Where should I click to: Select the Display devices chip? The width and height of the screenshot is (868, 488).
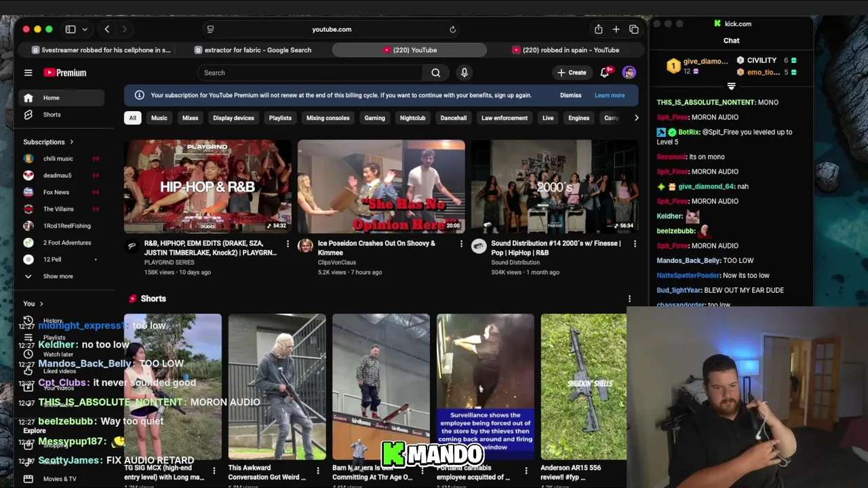[233, 118]
